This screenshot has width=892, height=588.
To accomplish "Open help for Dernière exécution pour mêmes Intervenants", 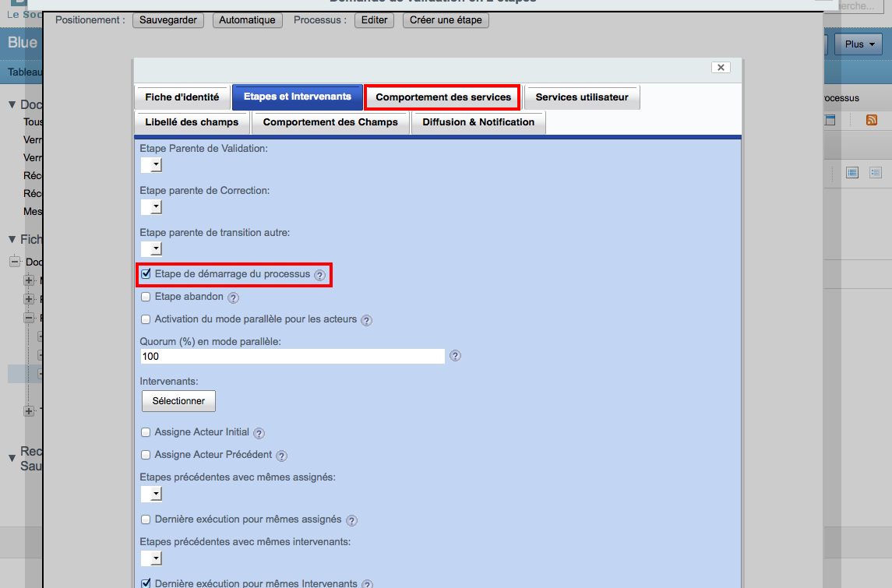I will (368, 584).
